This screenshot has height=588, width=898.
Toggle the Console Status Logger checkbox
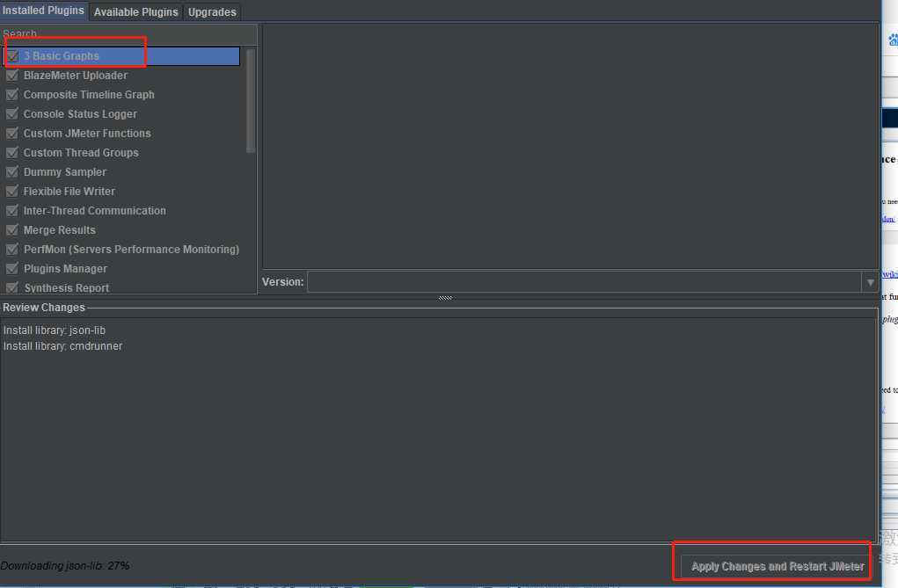(x=12, y=114)
